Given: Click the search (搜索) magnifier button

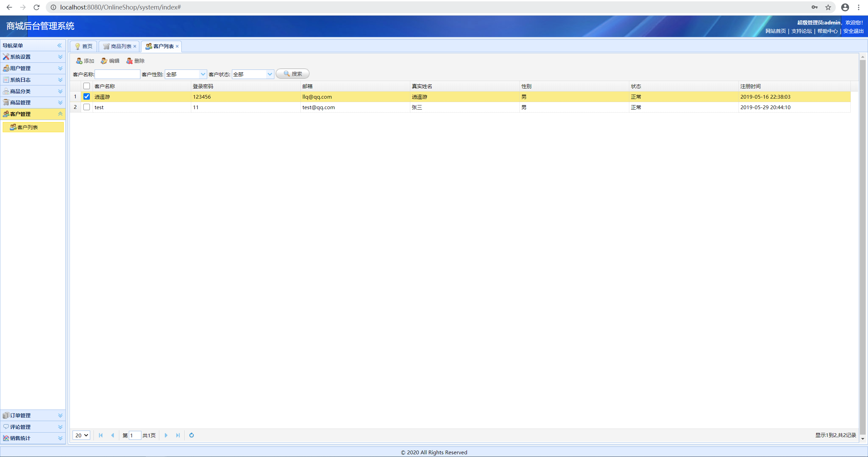Looking at the screenshot, I should tap(293, 74).
